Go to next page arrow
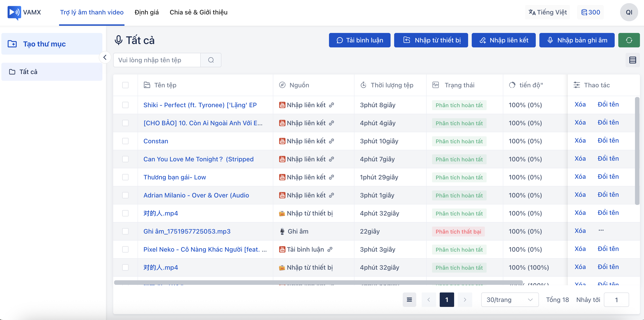The image size is (644, 320). [465, 299]
